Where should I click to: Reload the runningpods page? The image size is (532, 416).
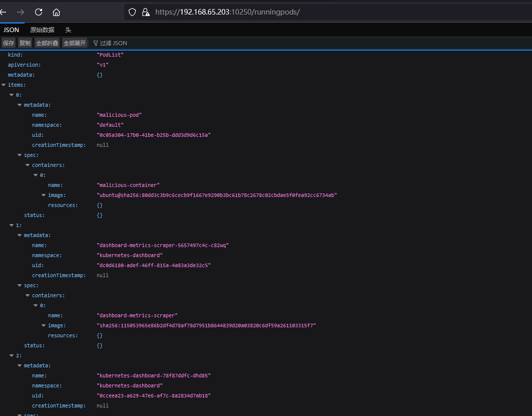39,12
